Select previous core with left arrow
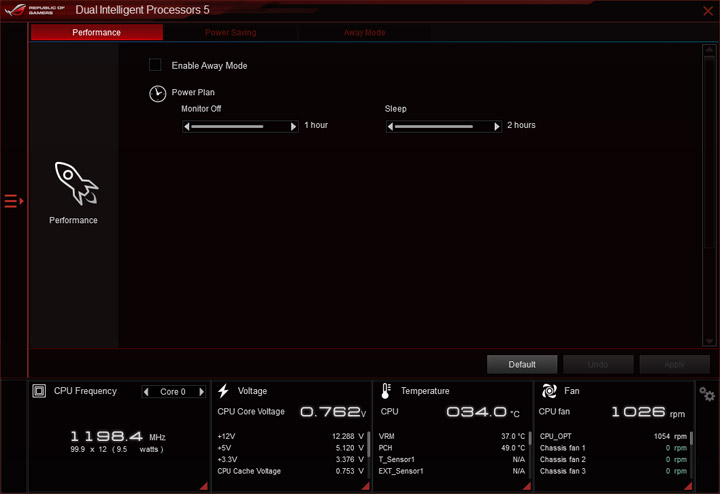This screenshot has height=494, width=720. pos(146,392)
